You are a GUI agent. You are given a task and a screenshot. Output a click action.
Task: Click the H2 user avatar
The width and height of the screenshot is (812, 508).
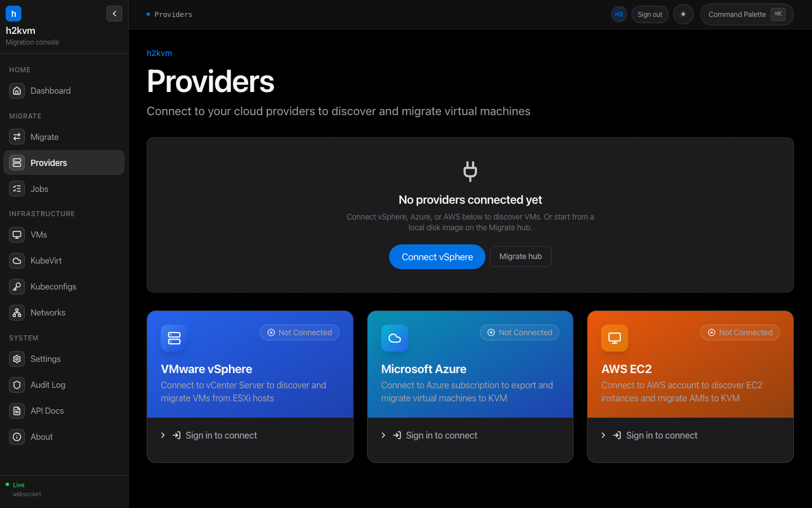[x=619, y=15]
